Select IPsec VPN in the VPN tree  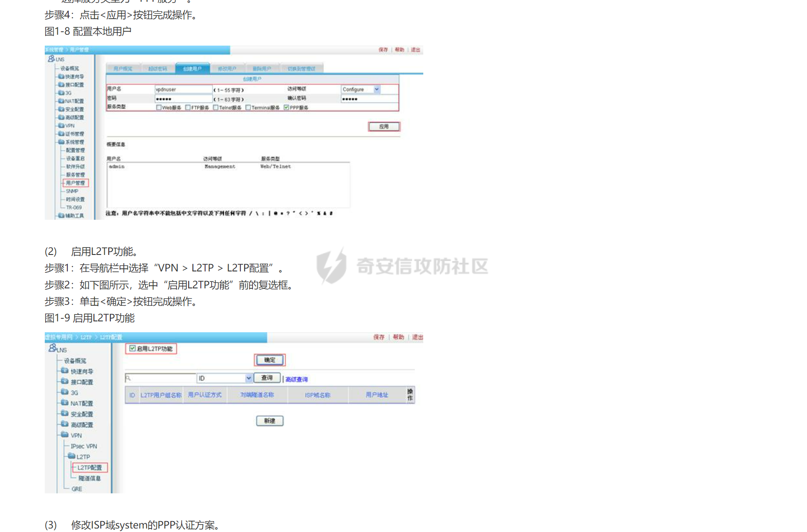pyautogui.click(x=84, y=446)
